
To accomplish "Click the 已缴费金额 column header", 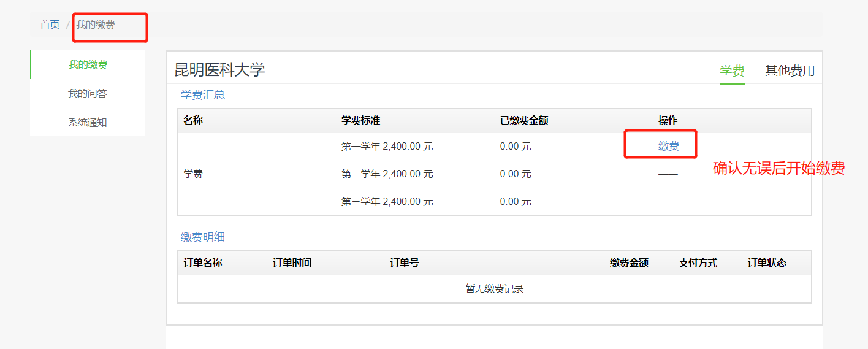I will click(524, 121).
